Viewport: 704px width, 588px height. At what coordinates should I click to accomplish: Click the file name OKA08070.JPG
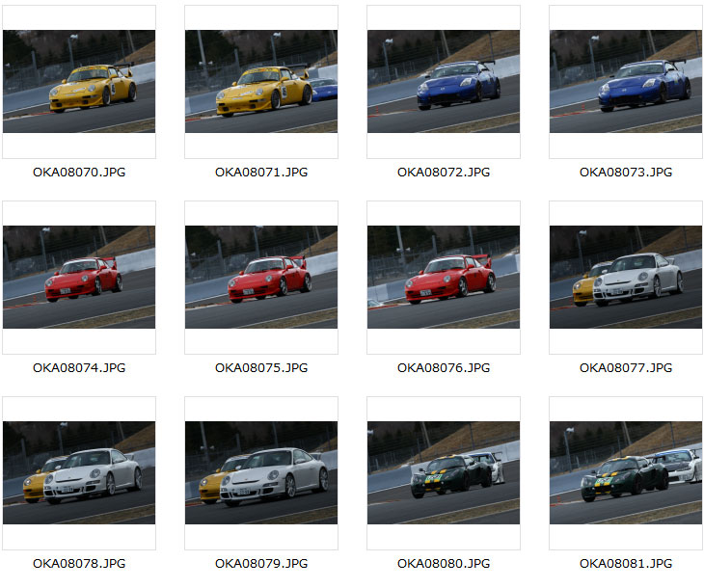79,172
